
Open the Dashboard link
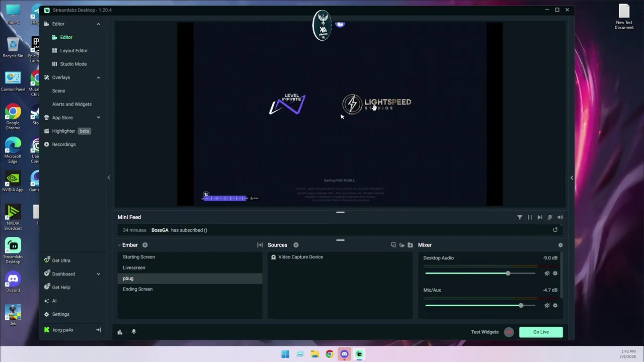click(x=63, y=274)
